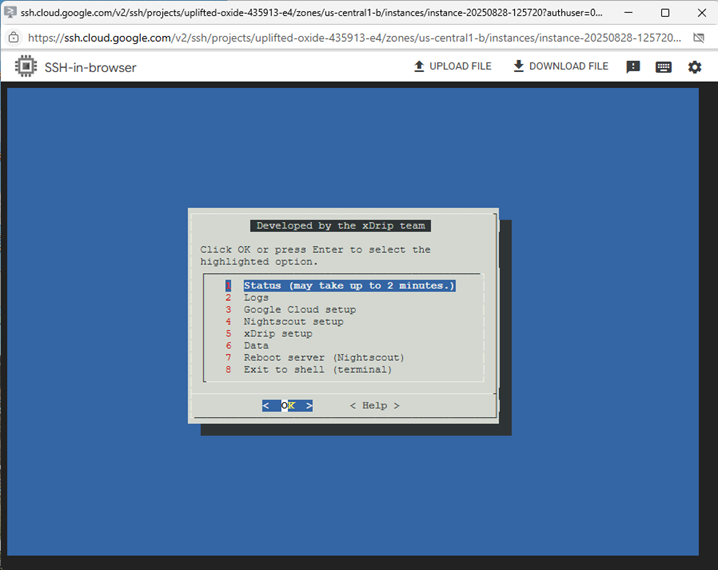
Task: Click the OK button in dialog
Action: [x=288, y=406]
